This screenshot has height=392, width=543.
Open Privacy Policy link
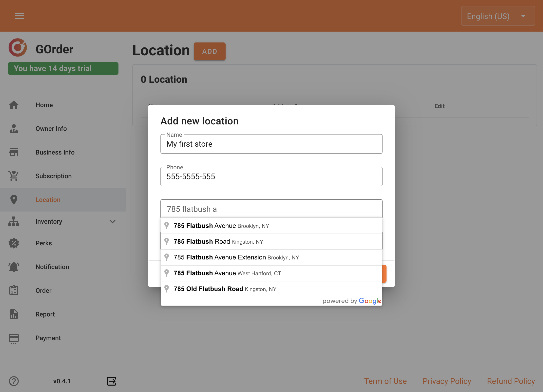447,381
